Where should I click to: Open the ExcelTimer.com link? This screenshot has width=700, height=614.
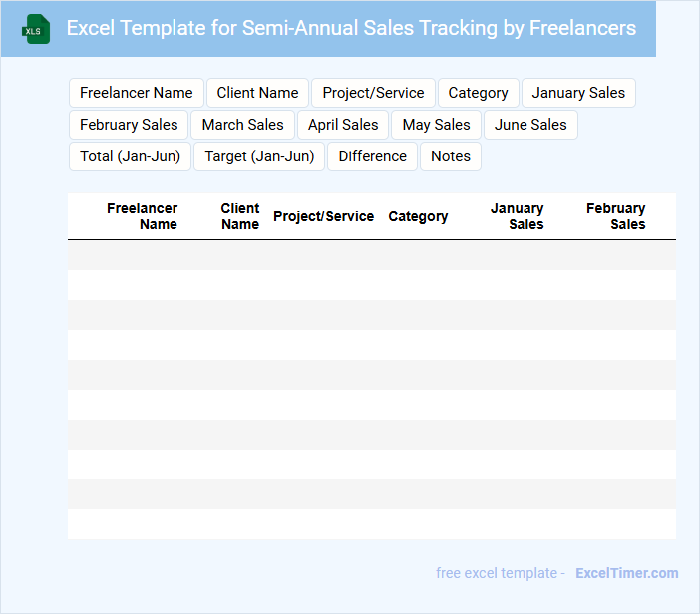(x=626, y=573)
